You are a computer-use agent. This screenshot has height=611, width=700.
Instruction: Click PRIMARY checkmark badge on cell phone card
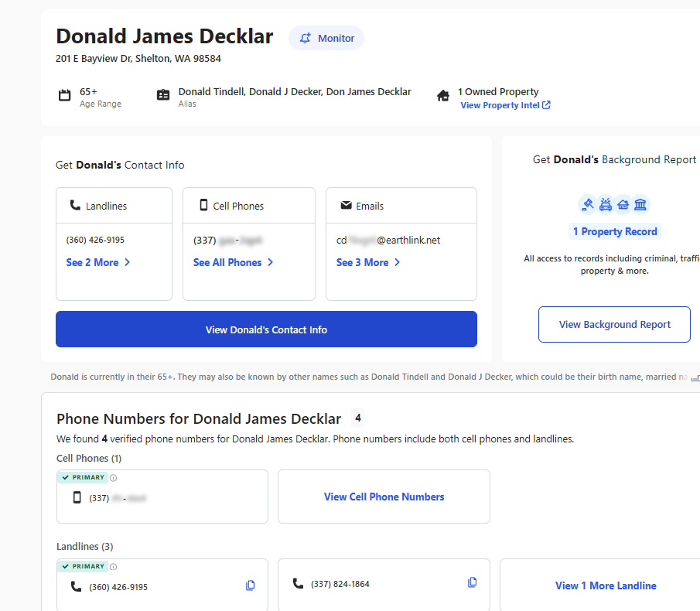pyautogui.click(x=83, y=477)
